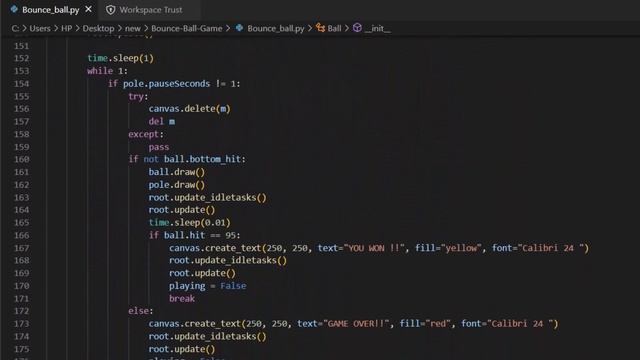Click 'time.sleep(0.01)' code line
Screen dimensions: 640x360
tap(189, 222)
